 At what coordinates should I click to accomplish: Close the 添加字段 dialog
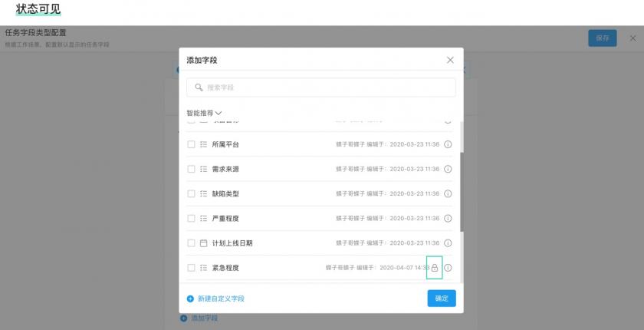coord(450,60)
